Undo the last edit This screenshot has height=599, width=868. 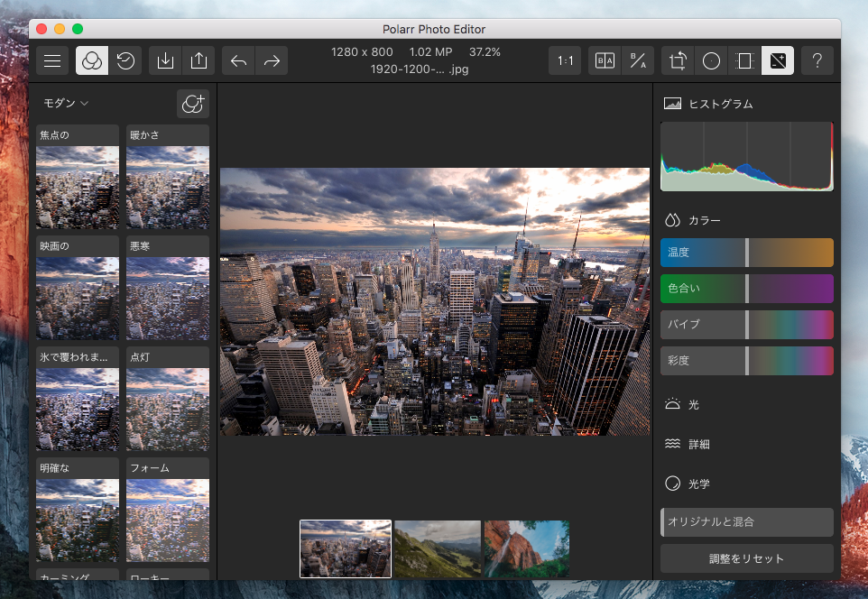pyautogui.click(x=238, y=61)
